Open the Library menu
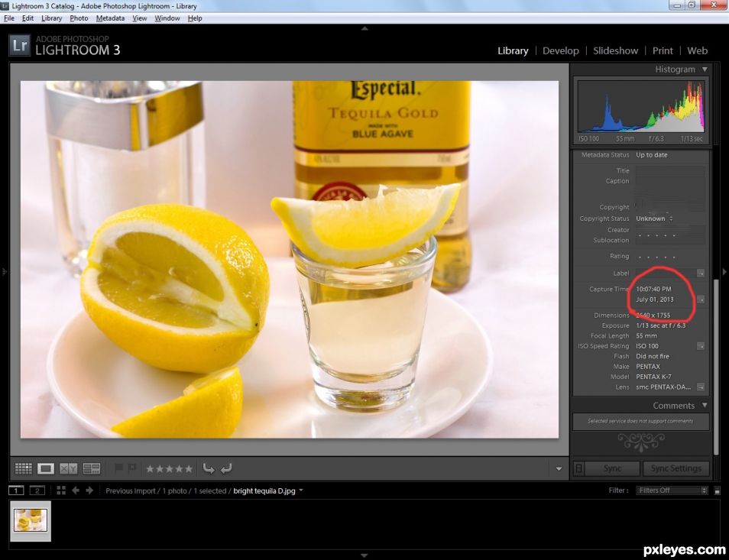Viewport: 729px width, 560px height. point(52,18)
